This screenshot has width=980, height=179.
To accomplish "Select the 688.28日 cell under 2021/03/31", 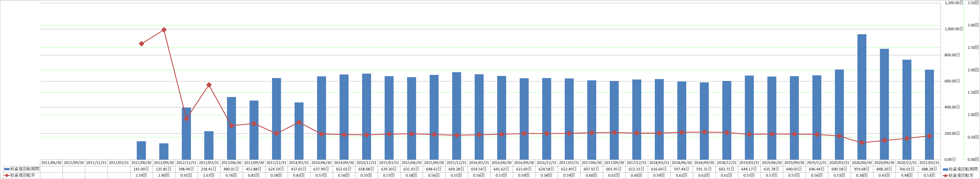I will tap(929, 169).
